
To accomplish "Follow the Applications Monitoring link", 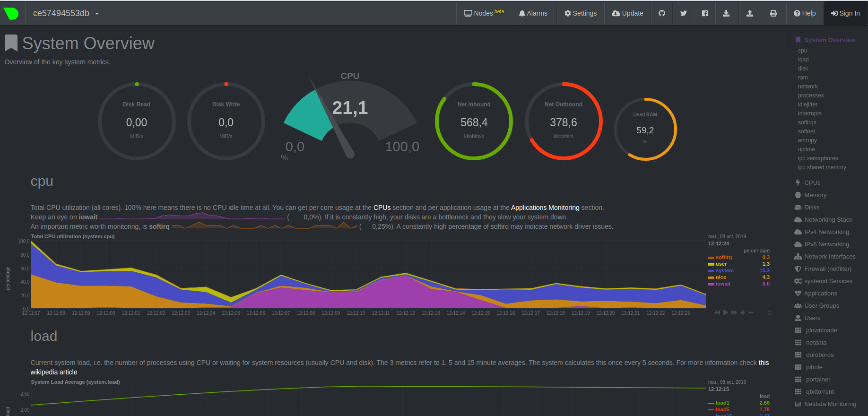I will click(545, 208).
